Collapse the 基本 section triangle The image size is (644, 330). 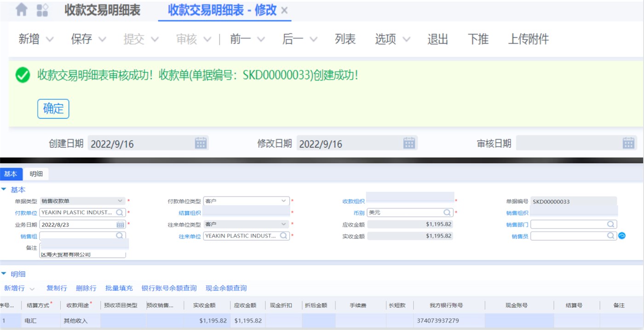[4, 190]
